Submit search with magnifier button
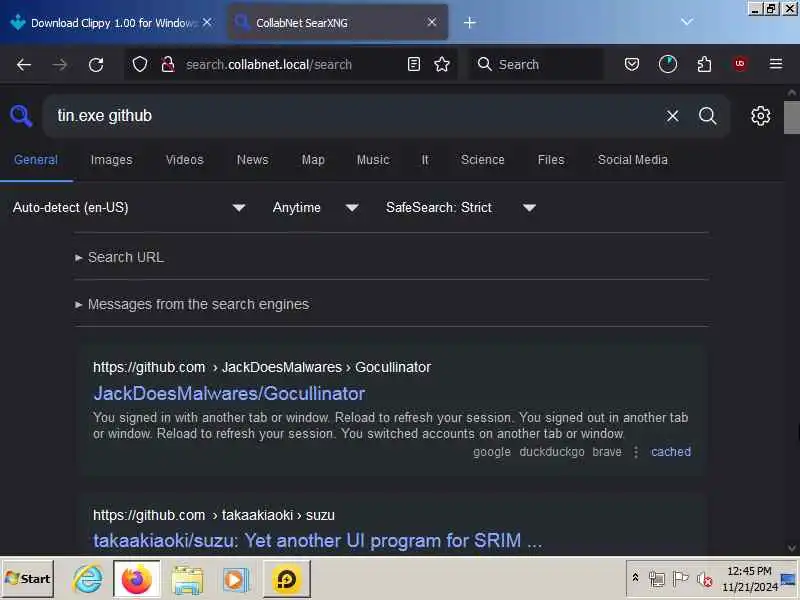Viewport: 800px width, 600px height. coord(708,116)
